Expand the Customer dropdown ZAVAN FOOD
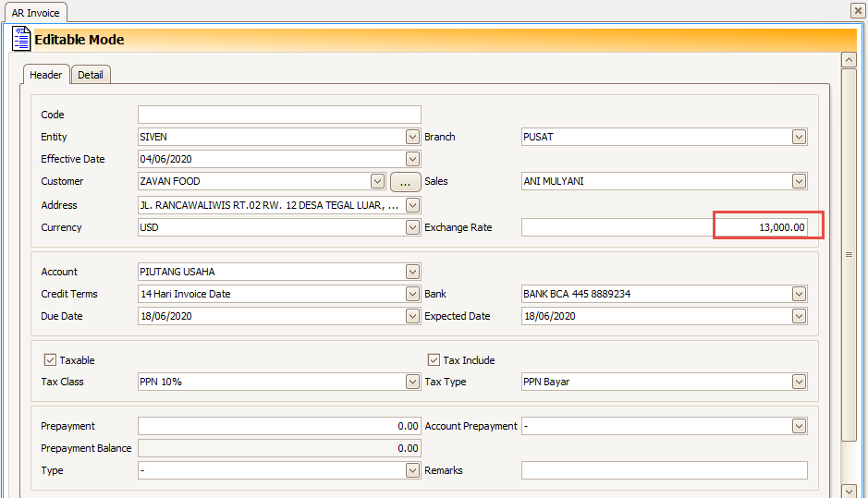The image size is (868, 498). tap(377, 181)
